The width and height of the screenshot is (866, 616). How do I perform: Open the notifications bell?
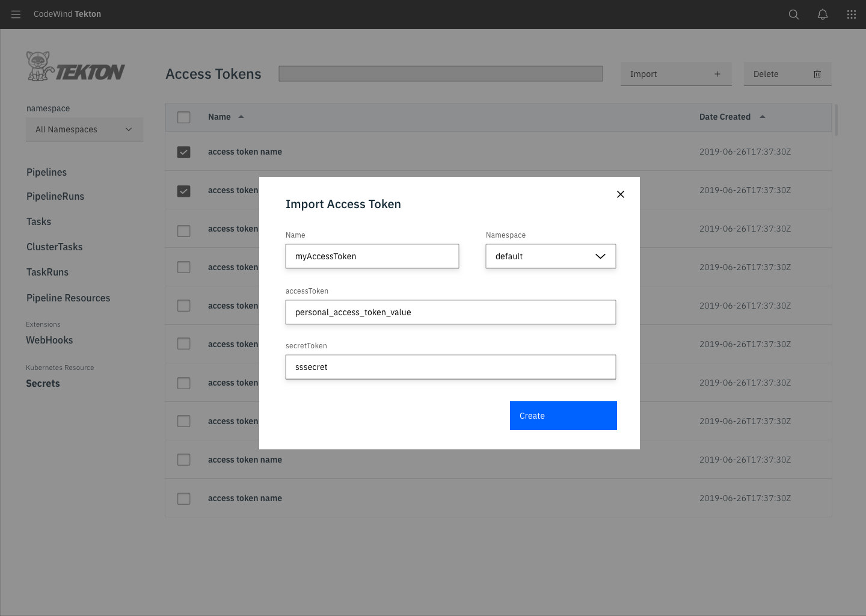pyautogui.click(x=823, y=14)
